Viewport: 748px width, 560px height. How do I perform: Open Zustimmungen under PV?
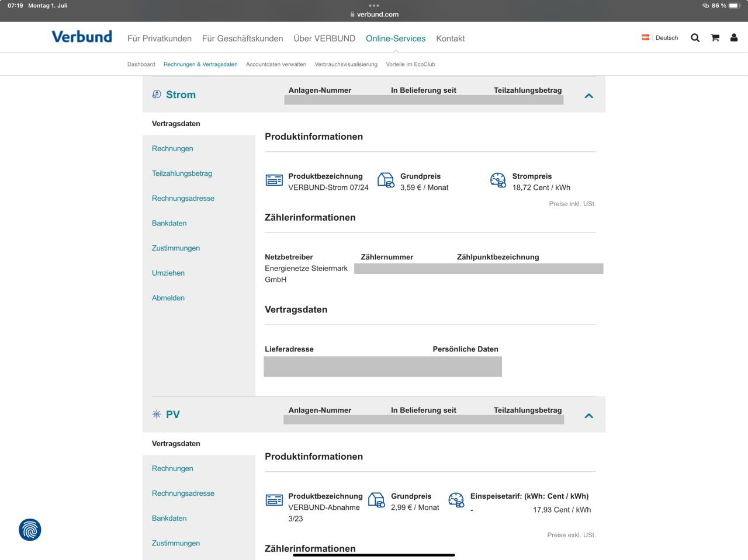click(x=176, y=543)
